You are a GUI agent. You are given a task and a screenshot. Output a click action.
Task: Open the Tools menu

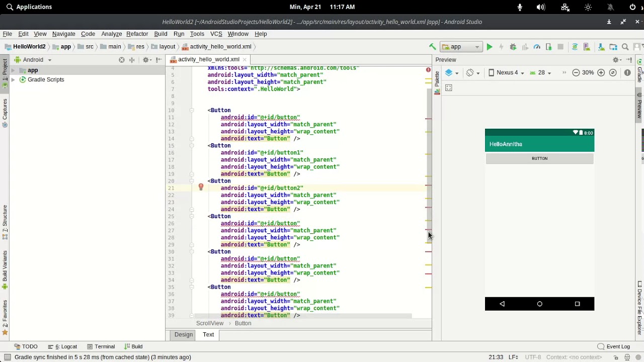click(x=197, y=34)
